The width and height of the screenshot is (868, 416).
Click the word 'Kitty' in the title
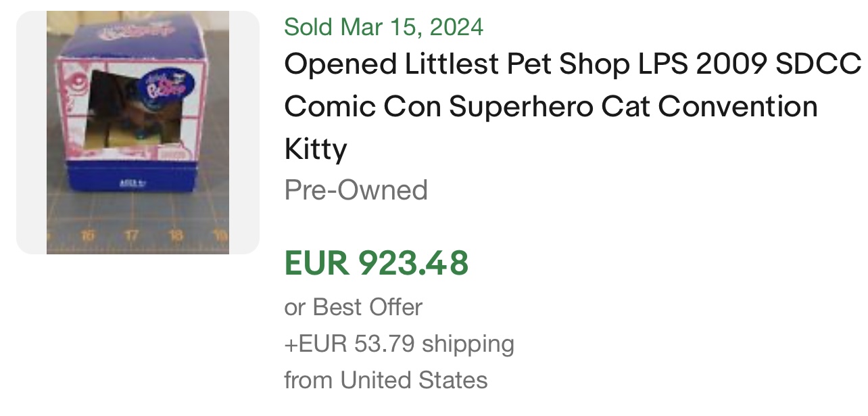pos(316,148)
